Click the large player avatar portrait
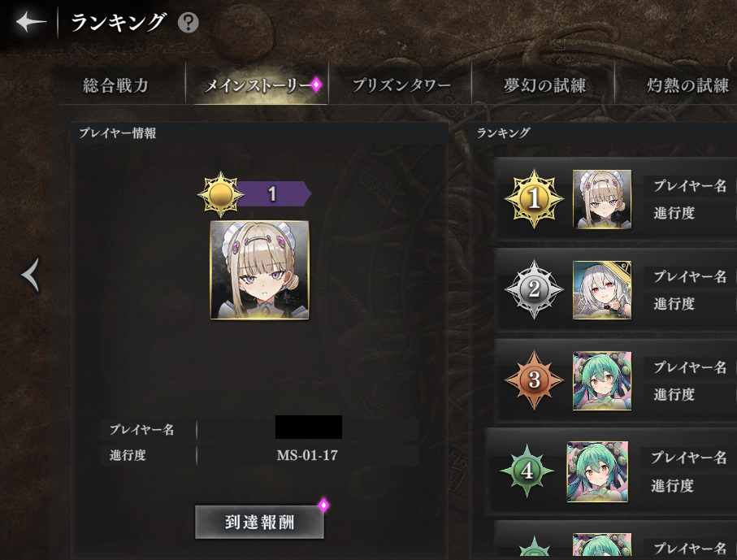The width and height of the screenshot is (737, 560). click(259, 270)
